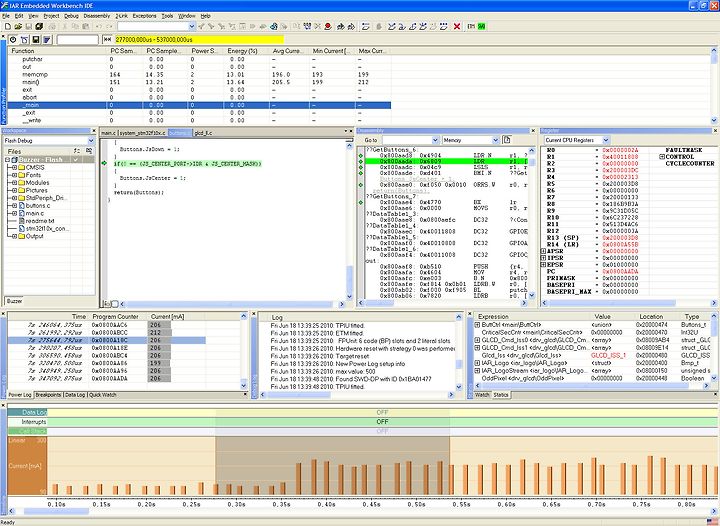Switch to the Statics tab

pos(501,395)
